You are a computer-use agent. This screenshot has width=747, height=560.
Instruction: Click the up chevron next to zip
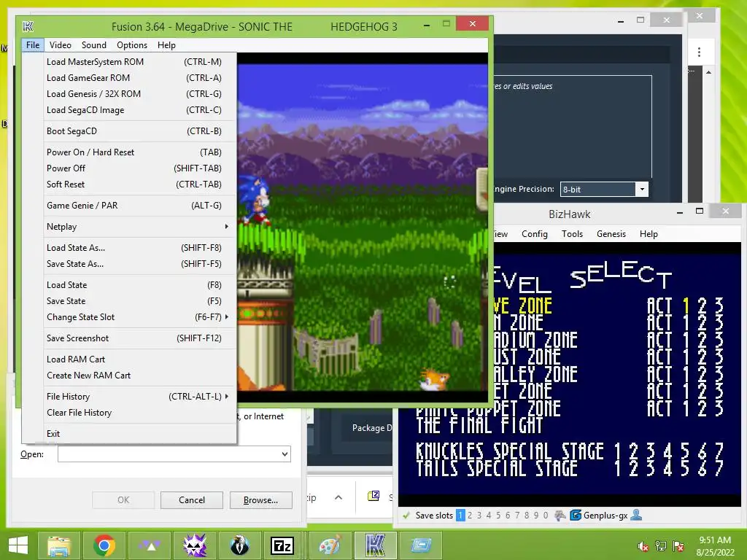[x=338, y=497]
